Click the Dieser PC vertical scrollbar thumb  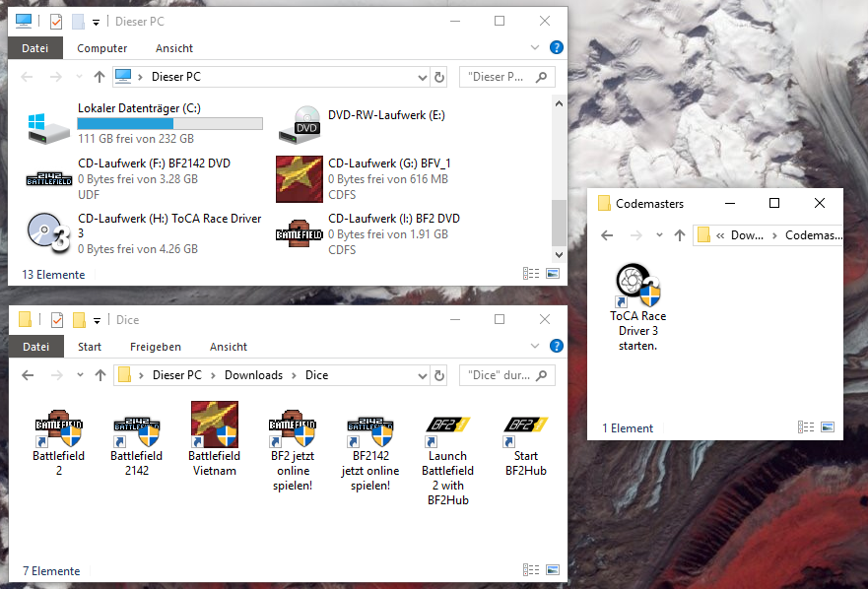click(559, 222)
